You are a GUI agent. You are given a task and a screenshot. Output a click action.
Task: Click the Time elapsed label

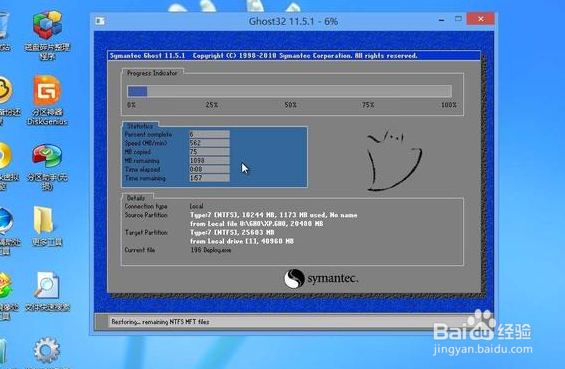(143, 169)
